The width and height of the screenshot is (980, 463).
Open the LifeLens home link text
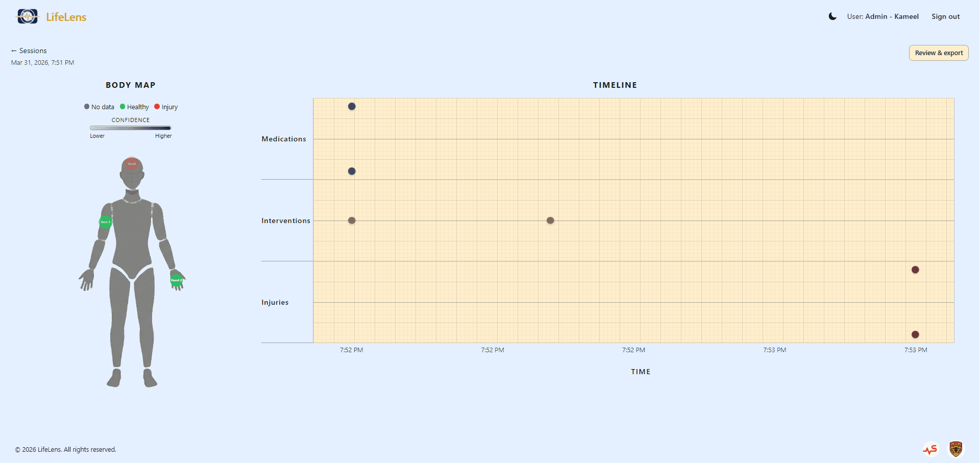pos(66,17)
